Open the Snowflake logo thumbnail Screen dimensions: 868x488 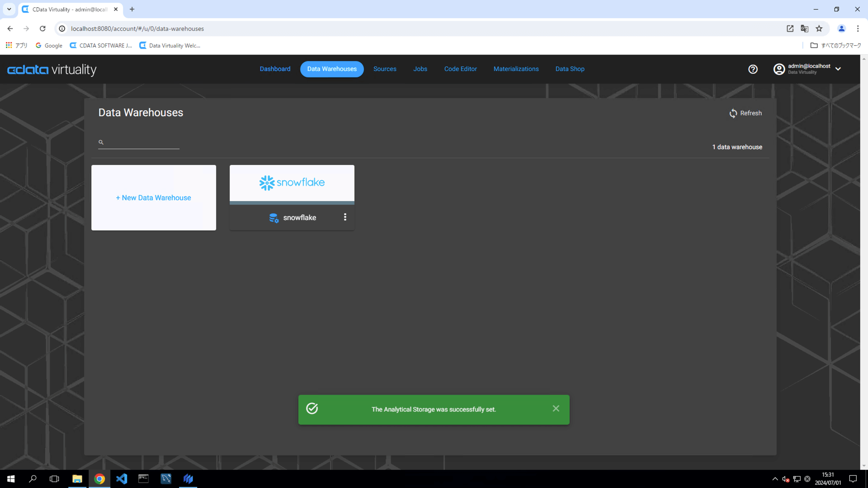(292, 183)
